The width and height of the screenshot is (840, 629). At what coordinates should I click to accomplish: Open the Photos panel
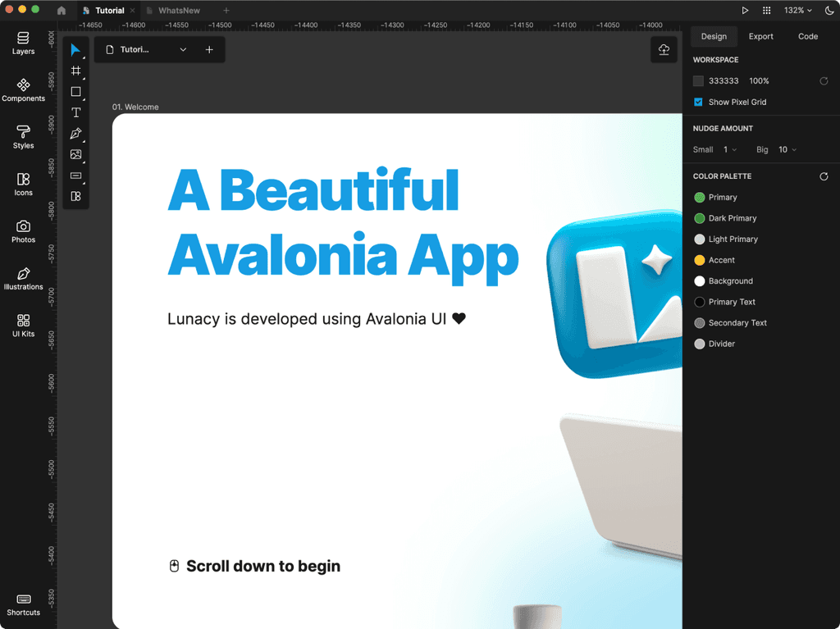click(23, 230)
